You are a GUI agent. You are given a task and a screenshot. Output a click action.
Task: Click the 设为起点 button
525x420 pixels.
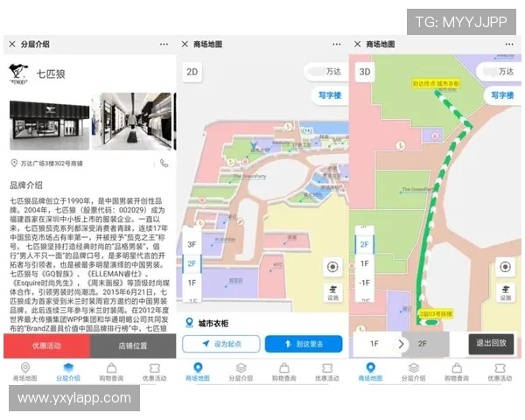pyautogui.click(x=221, y=344)
